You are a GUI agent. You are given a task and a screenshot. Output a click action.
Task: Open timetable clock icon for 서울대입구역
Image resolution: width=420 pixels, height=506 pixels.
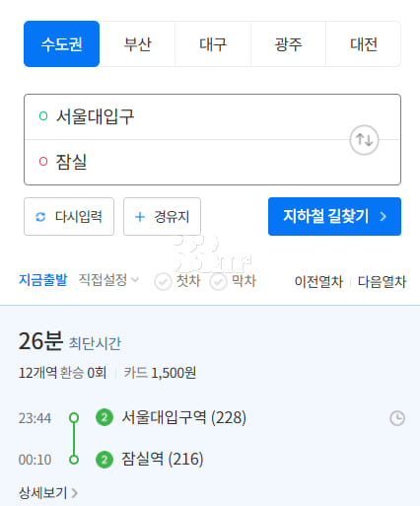click(397, 418)
